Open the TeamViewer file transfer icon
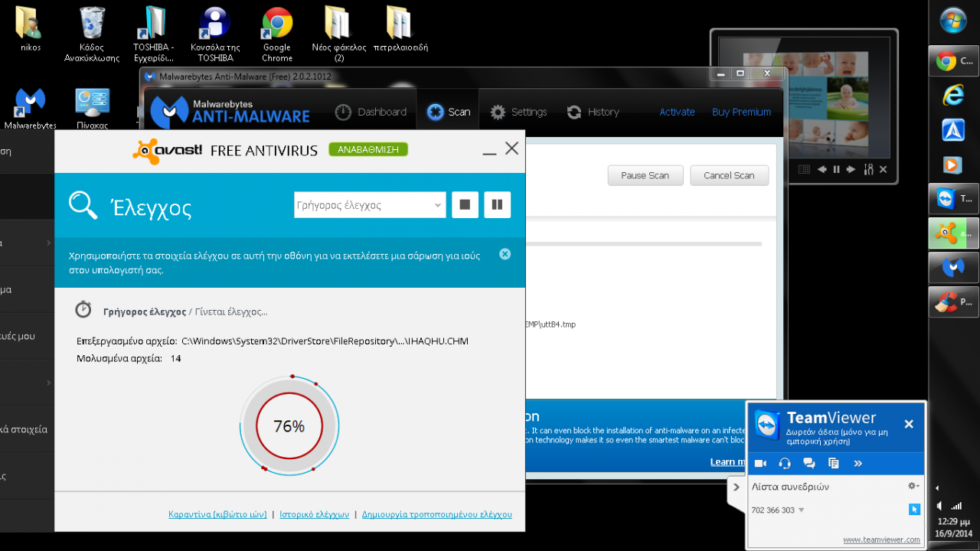 coord(834,463)
